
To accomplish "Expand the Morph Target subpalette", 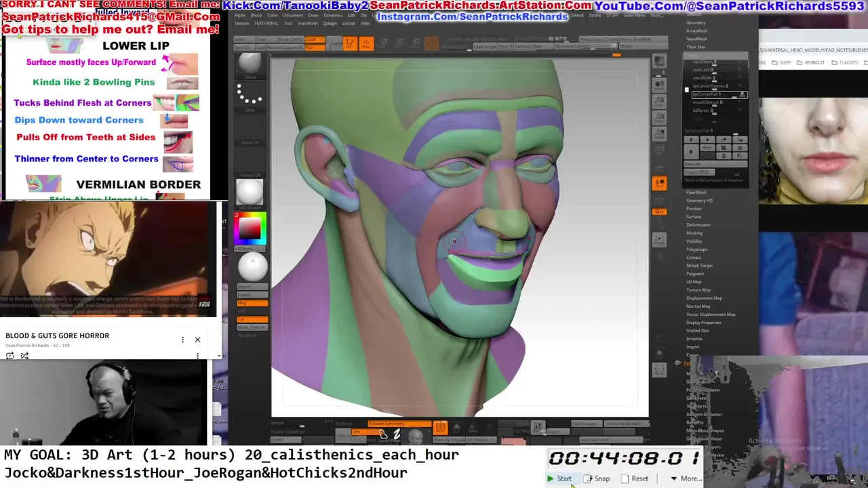I will pos(699,266).
